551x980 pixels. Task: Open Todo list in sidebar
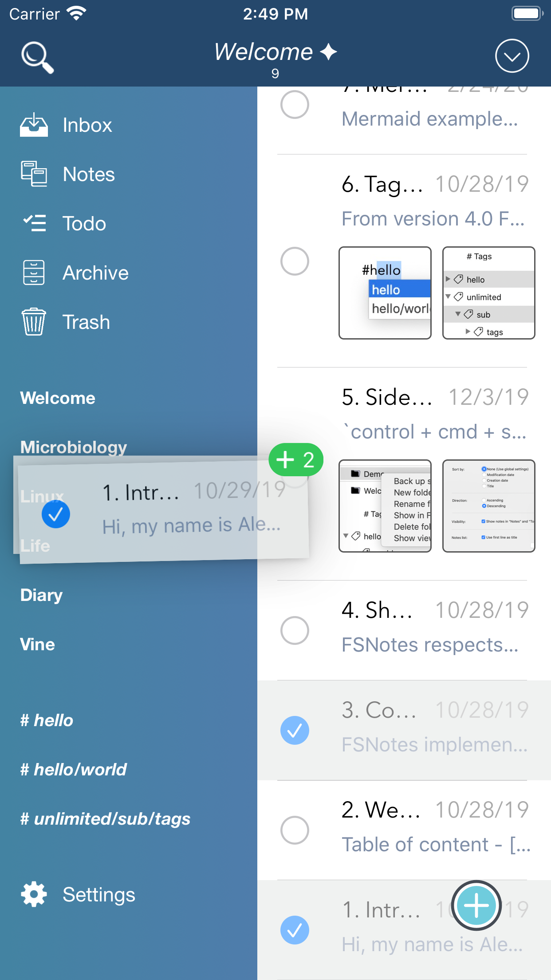point(84,224)
